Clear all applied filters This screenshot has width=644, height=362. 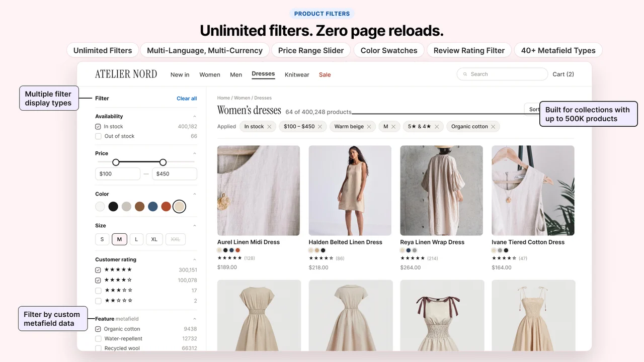(187, 99)
